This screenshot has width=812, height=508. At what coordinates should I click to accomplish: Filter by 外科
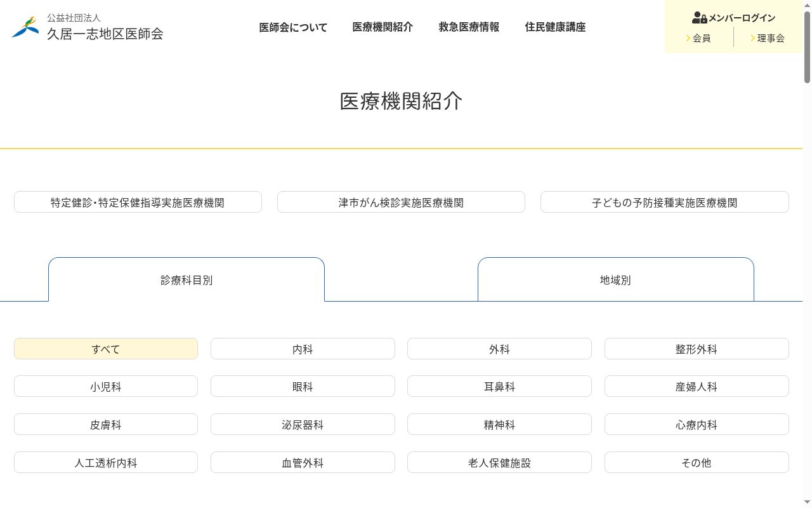click(499, 349)
